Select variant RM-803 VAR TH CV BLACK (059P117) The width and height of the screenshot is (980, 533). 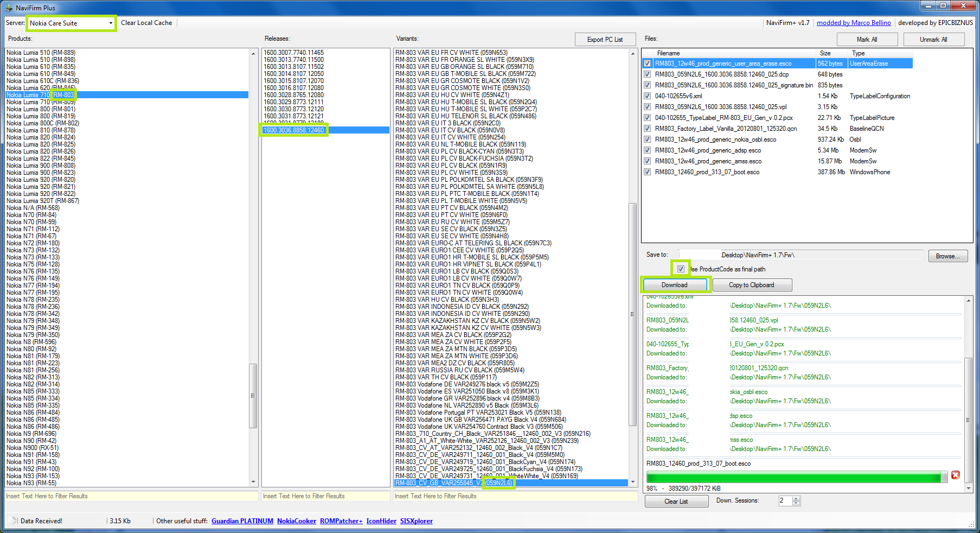coord(446,377)
